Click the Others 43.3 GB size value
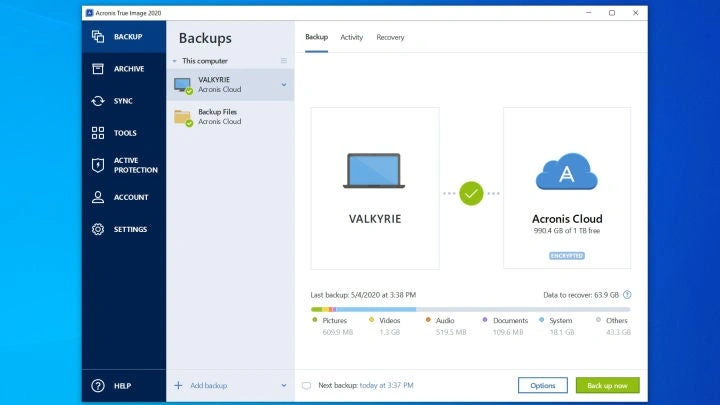This screenshot has height=405, width=720. 618,332
